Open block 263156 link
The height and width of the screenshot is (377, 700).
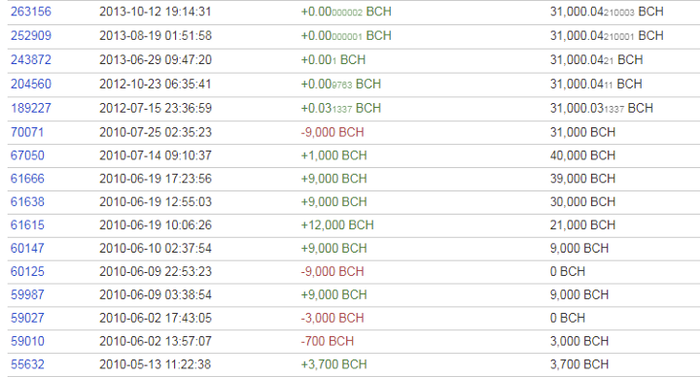tap(31, 12)
